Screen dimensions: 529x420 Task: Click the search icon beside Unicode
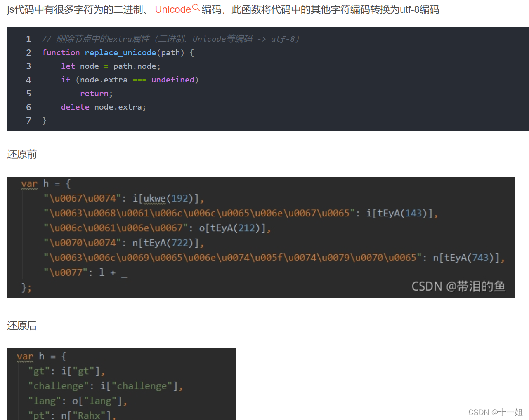click(196, 7)
